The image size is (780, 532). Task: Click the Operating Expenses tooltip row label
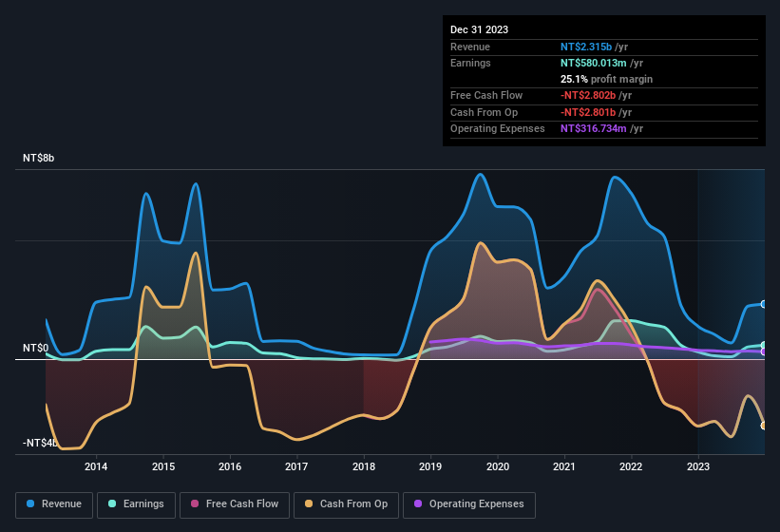498,129
